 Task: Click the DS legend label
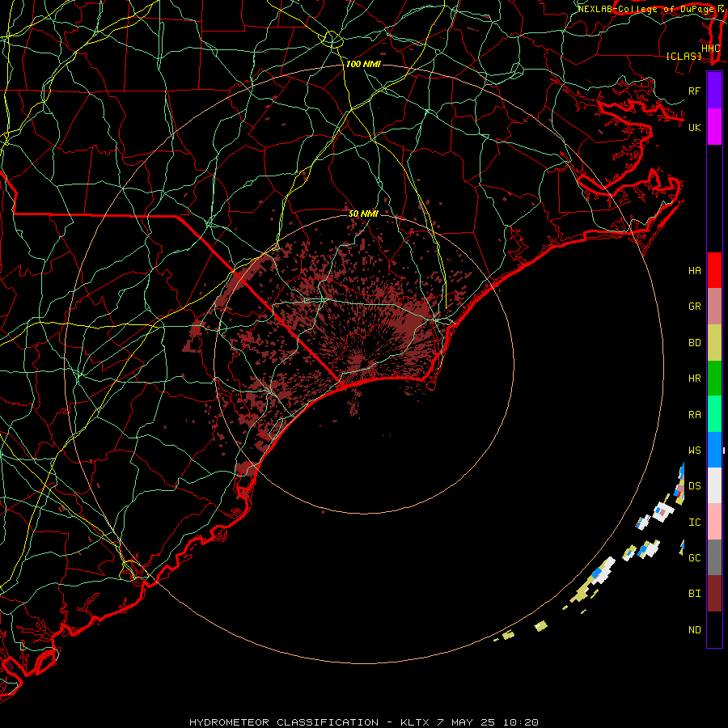pyautogui.click(x=694, y=486)
